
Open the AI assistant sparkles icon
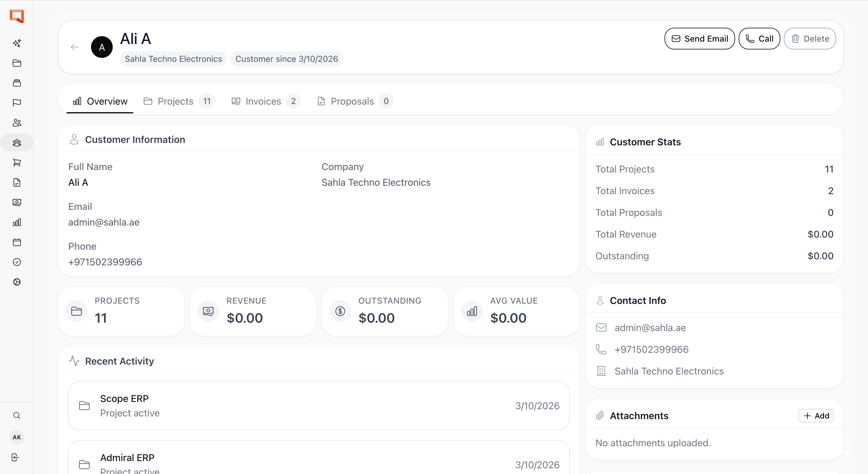17,43
